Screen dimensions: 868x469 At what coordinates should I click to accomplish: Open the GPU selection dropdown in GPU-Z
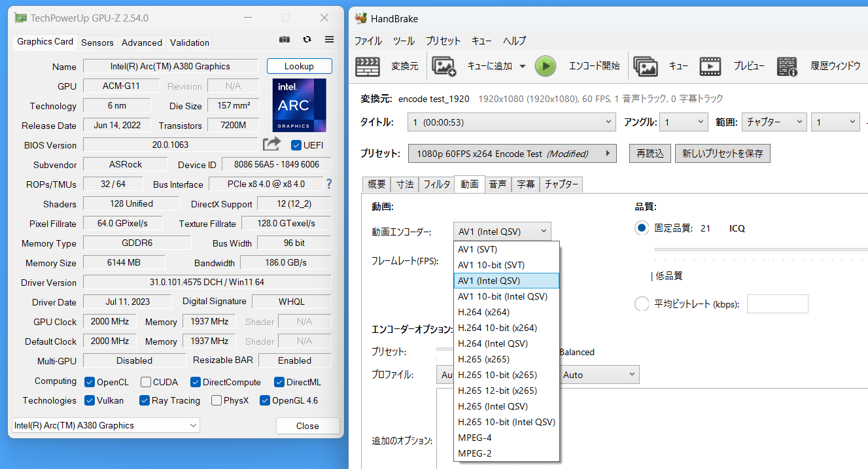point(106,425)
